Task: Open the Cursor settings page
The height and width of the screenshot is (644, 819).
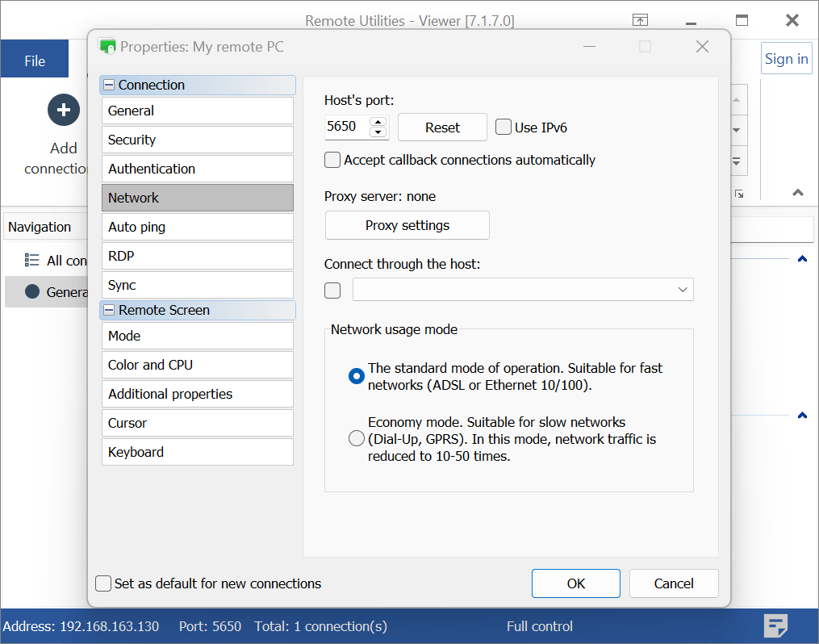Action: click(x=198, y=423)
